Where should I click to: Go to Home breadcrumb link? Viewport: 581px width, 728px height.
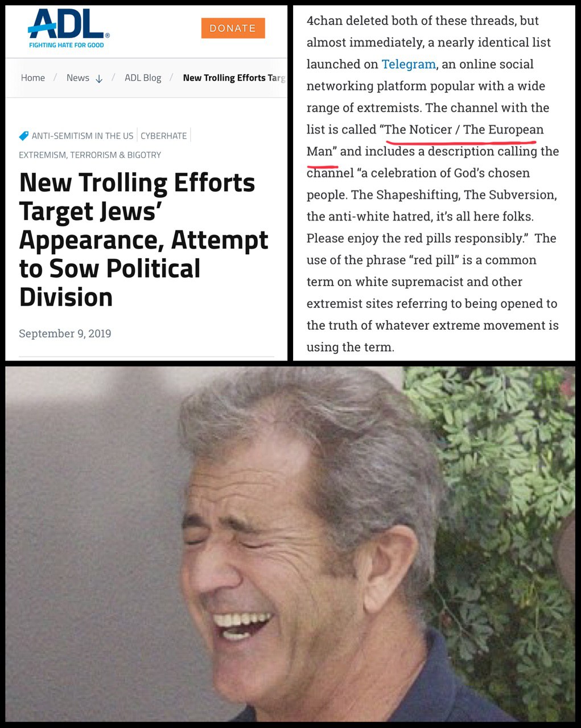pyautogui.click(x=33, y=78)
